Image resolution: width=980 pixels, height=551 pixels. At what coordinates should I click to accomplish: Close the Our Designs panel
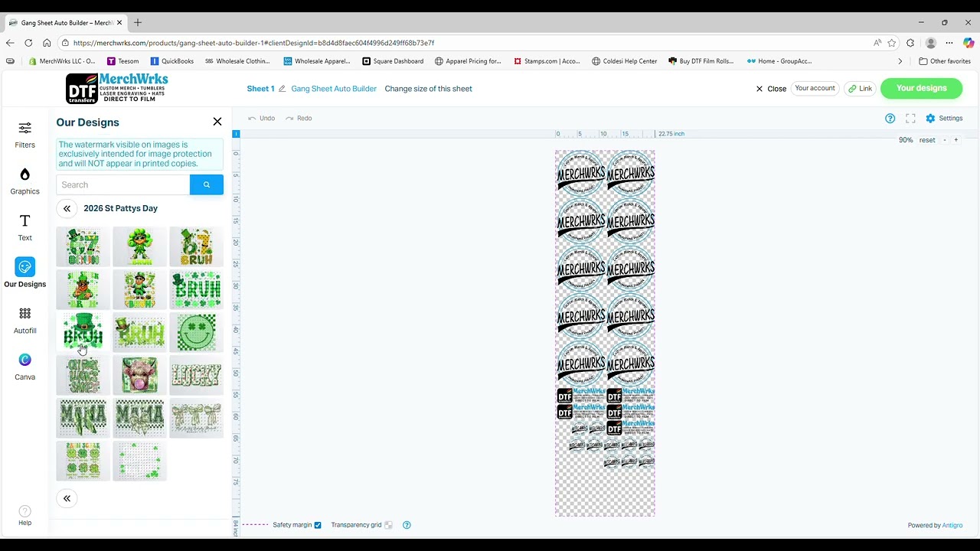[x=217, y=122]
